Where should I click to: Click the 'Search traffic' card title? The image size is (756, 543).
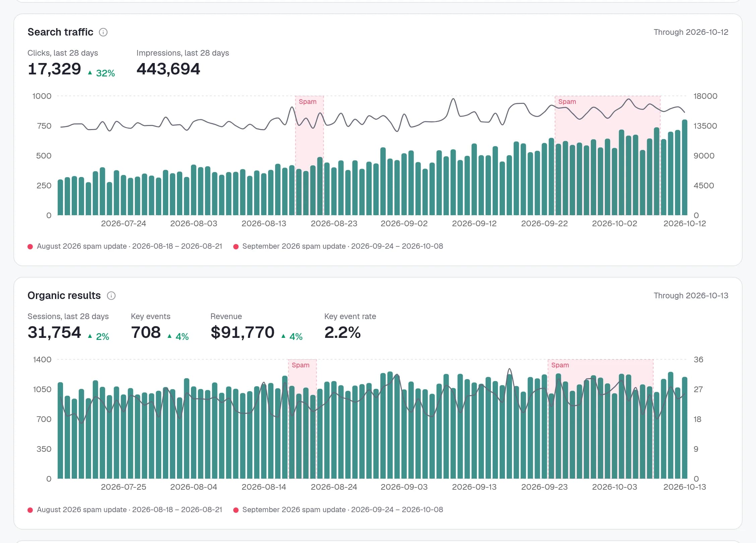(x=60, y=32)
